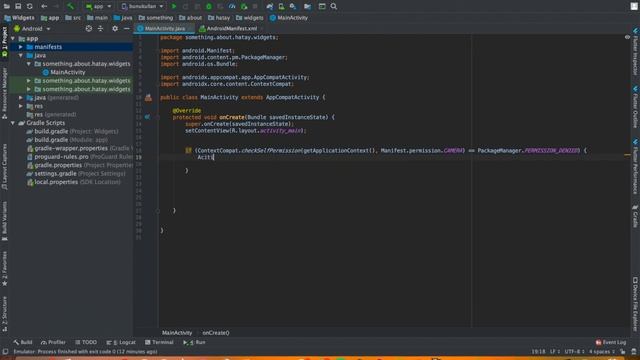Click the src breadcrumb
This screenshot has width=640, height=360.
pyautogui.click(x=73, y=18)
